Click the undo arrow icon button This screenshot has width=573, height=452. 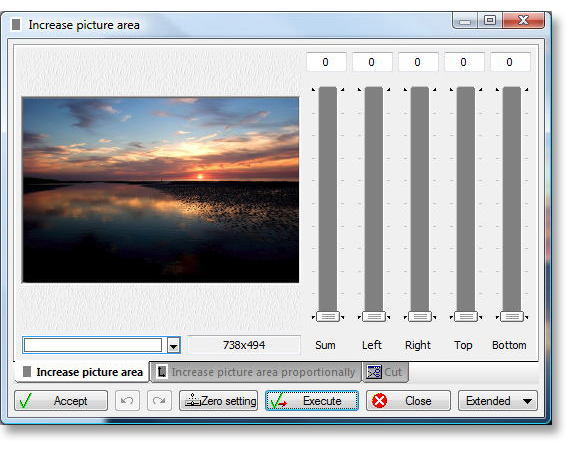[x=127, y=400]
